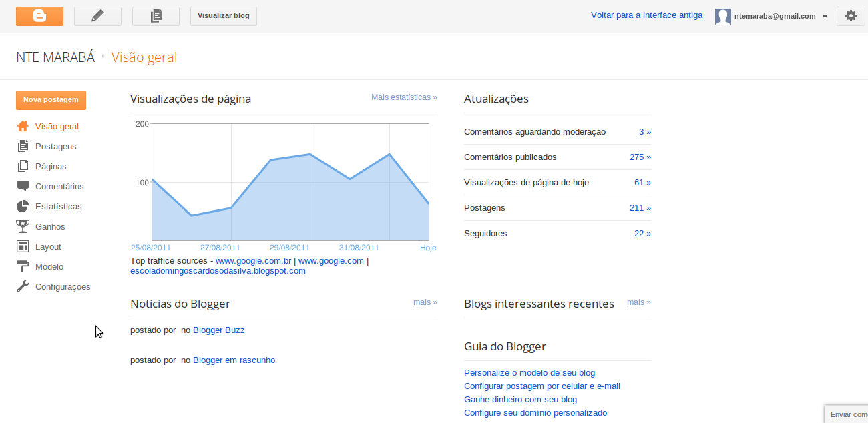
Task: Open the post list icon button
Action: (x=156, y=16)
